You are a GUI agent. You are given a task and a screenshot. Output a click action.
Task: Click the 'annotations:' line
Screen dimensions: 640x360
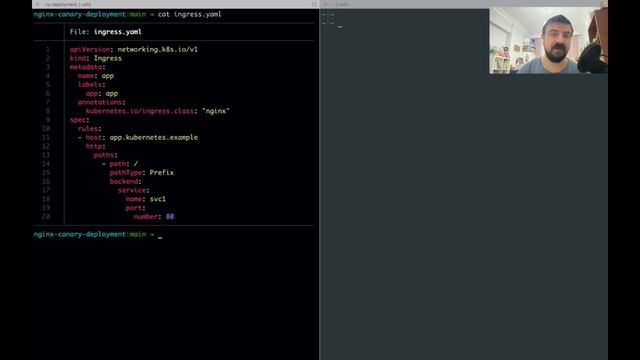[102, 102]
